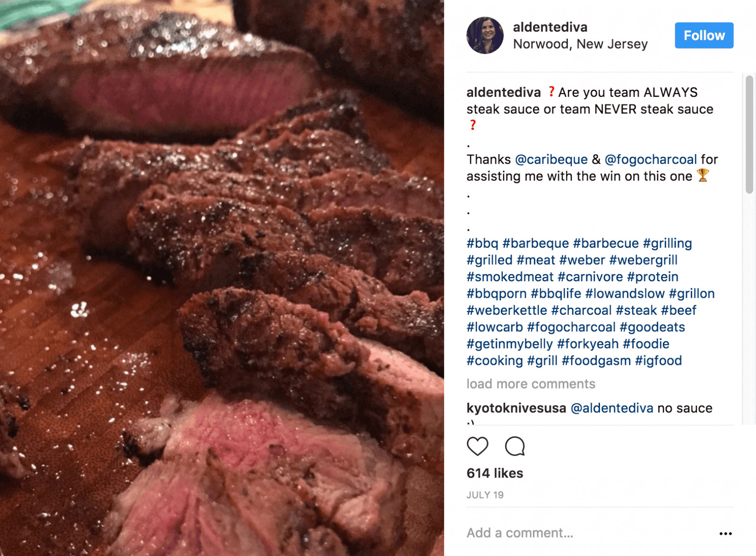Expand hidden comments via load more comments
Viewport: 756px width, 556px height.
click(x=530, y=384)
